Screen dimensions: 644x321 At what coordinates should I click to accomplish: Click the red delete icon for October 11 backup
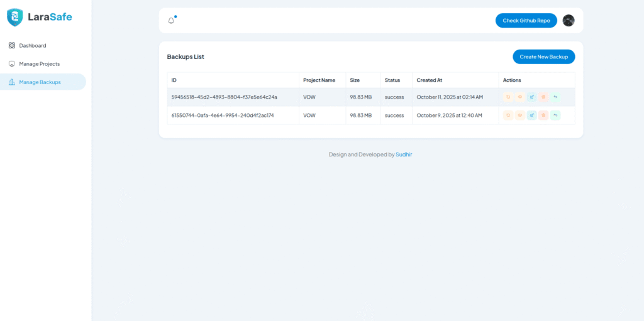point(543,97)
